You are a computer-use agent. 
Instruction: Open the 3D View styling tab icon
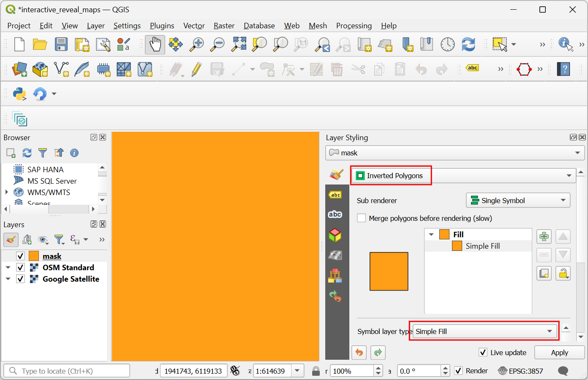pyautogui.click(x=335, y=235)
